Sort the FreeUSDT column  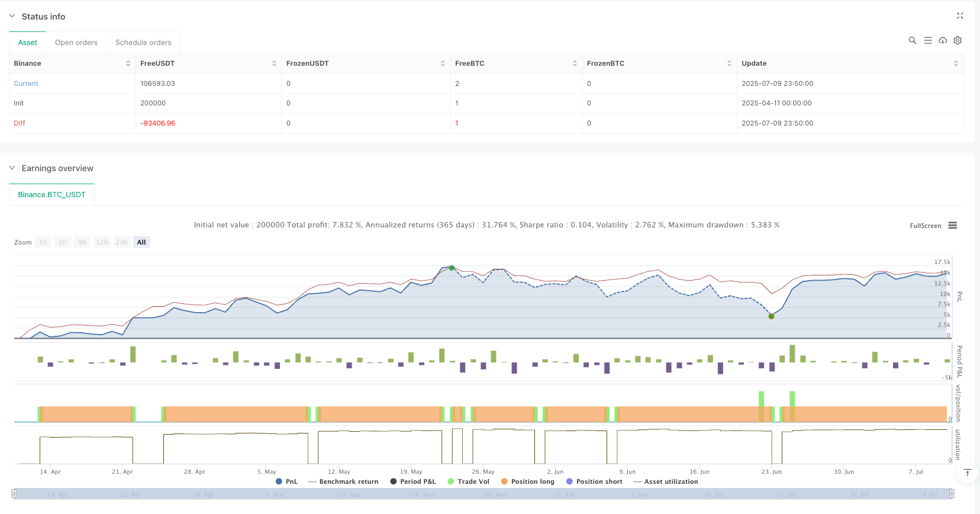pos(274,63)
